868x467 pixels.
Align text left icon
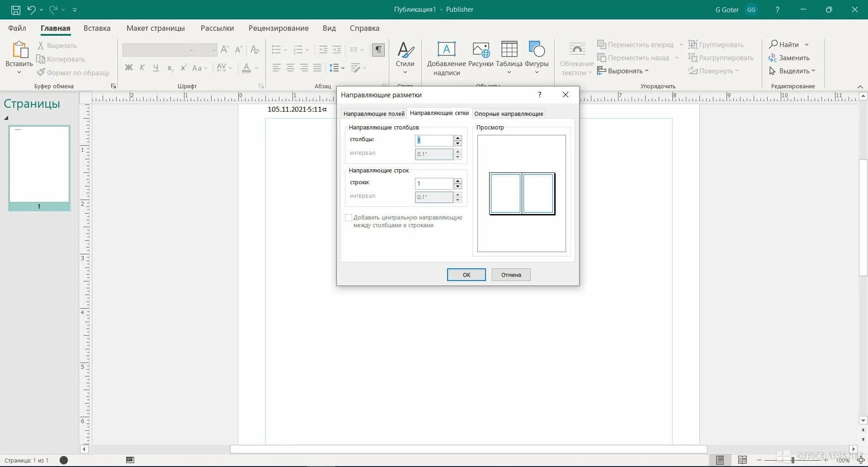click(277, 68)
